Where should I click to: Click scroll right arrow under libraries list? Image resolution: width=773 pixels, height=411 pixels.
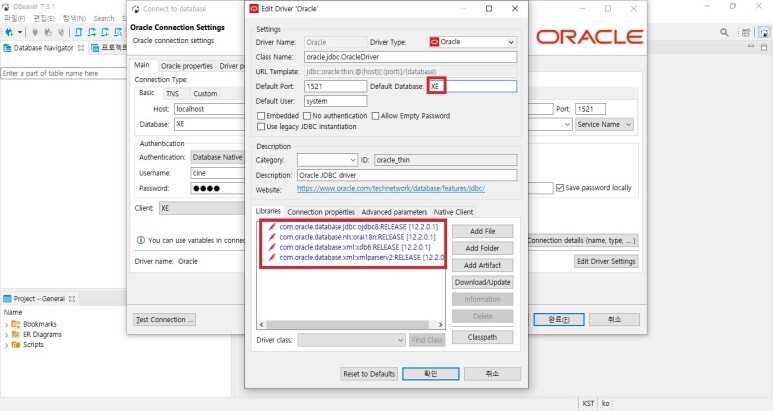[x=440, y=325]
